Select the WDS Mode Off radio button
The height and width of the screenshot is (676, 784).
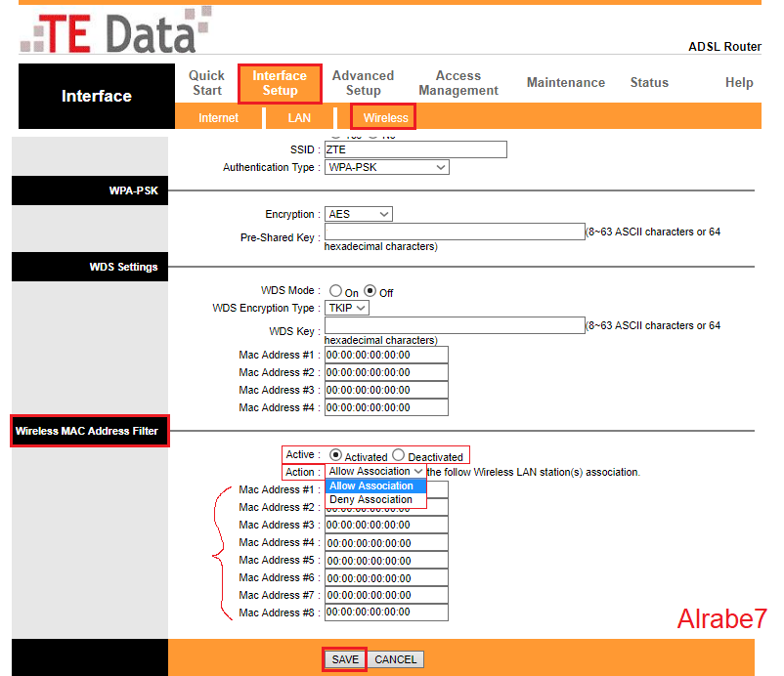[x=370, y=291]
